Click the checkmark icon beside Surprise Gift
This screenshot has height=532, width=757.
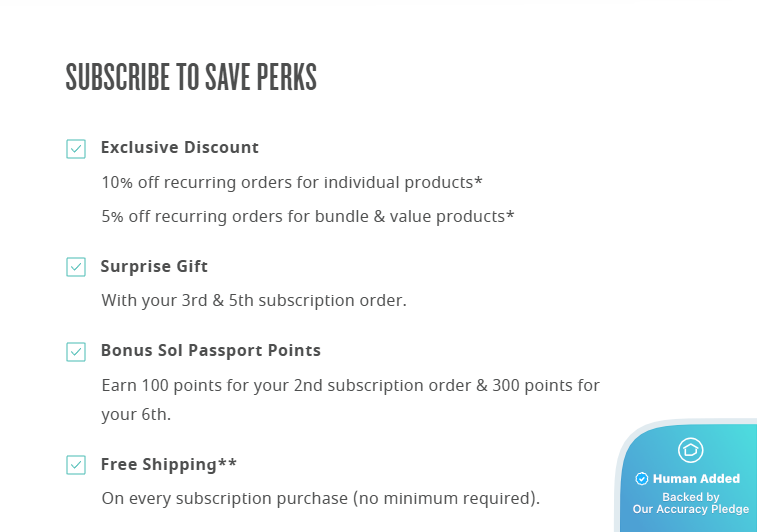(x=76, y=267)
